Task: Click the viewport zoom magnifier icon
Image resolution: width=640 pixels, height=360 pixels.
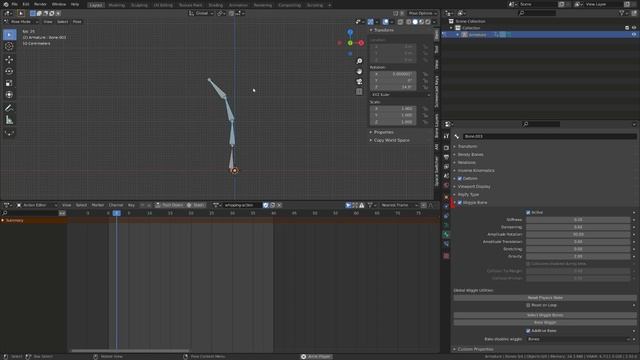Action: (359, 61)
